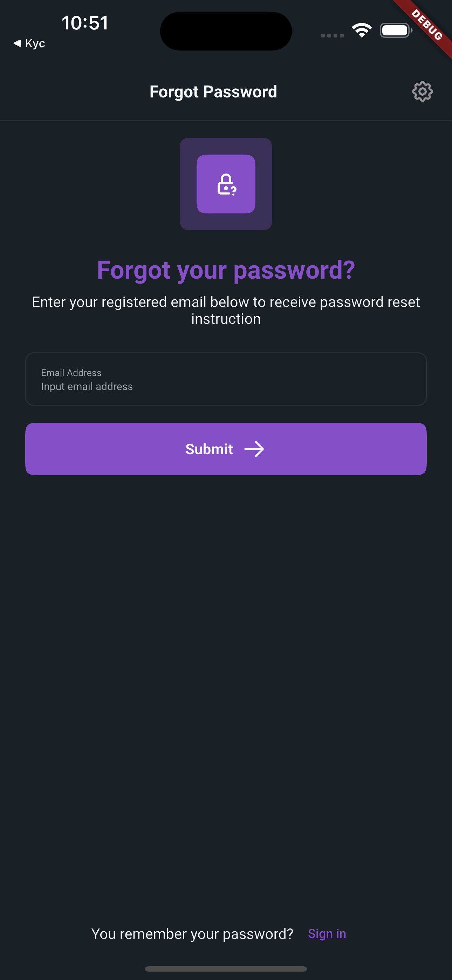
Task: Open settings via the gear icon
Action: [x=422, y=92]
